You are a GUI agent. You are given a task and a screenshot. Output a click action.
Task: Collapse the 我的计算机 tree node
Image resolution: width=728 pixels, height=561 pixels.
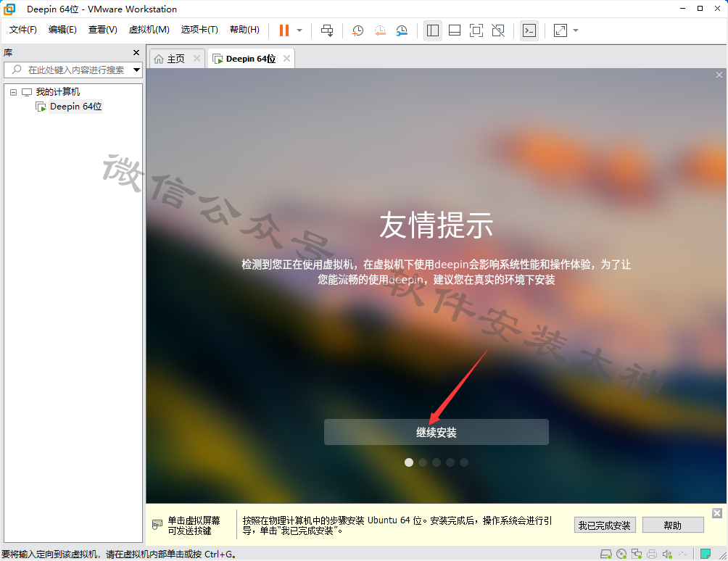14,92
